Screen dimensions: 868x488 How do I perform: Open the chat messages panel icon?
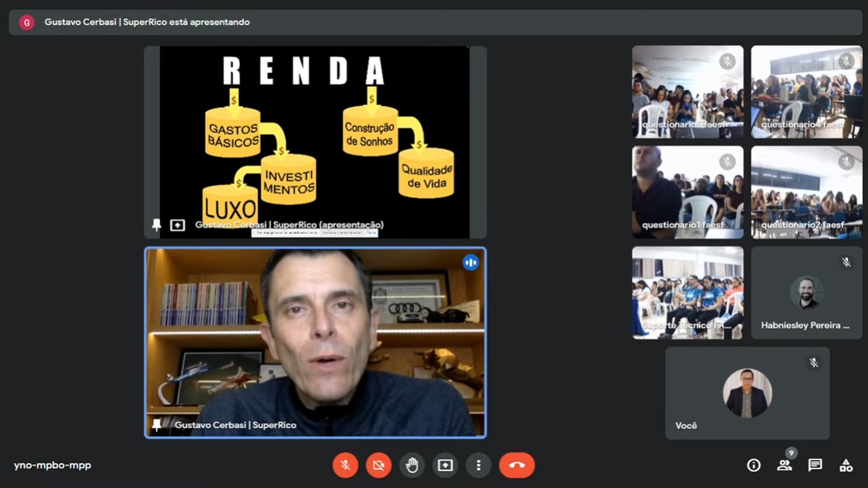(815, 465)
